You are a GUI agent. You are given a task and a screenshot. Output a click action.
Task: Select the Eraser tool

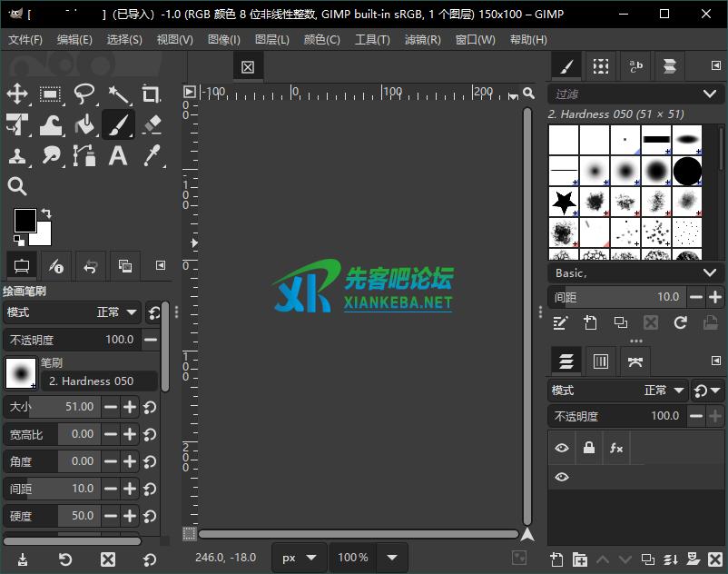[x=151, y=124]
